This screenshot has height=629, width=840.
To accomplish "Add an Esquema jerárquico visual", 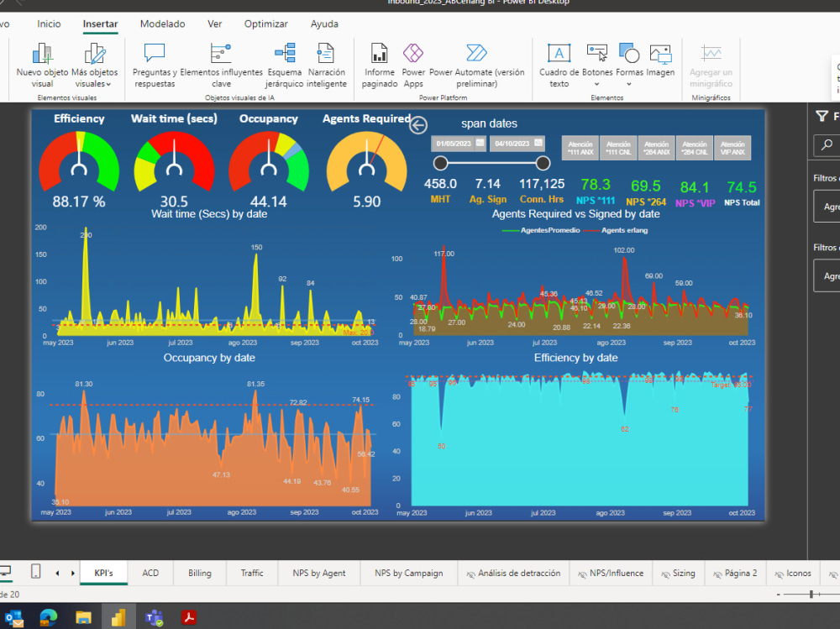I will [285, 67].
